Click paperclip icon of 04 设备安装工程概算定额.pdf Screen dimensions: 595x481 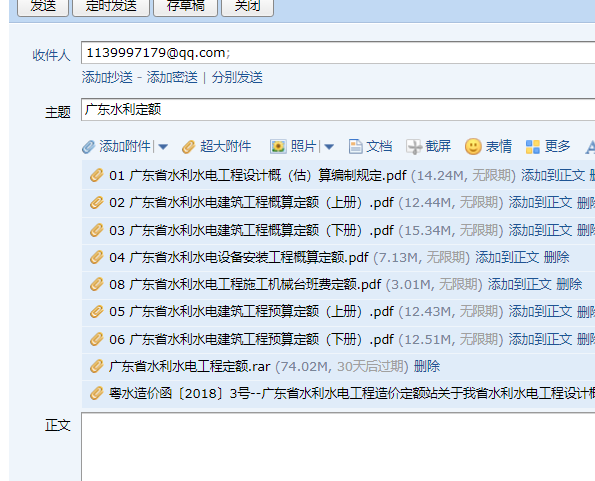(97, 257)
